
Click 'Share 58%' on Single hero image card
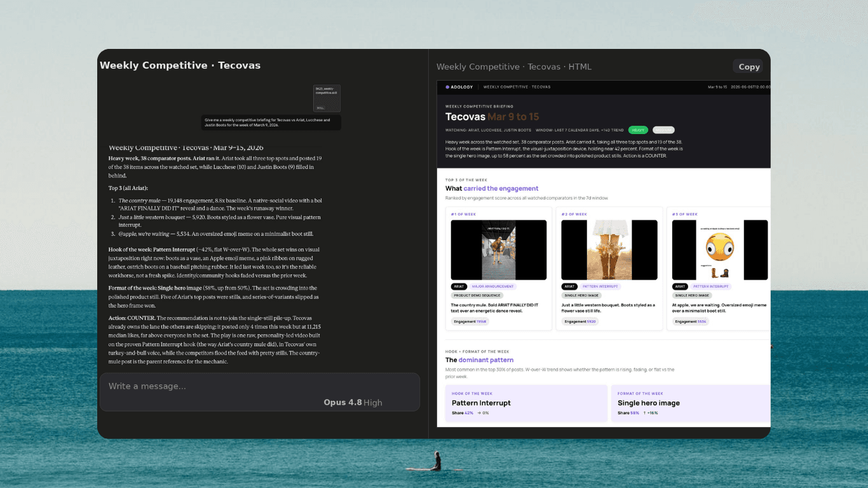tap(628, 413)
